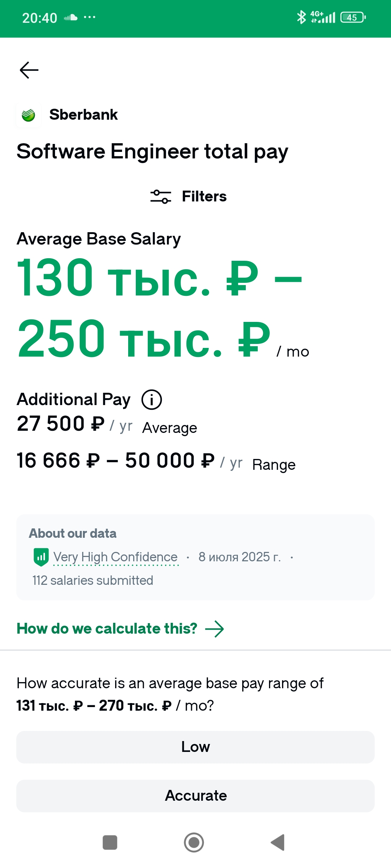Tap the Filters sliders icon
391x868 pixels.
(161, 196)
